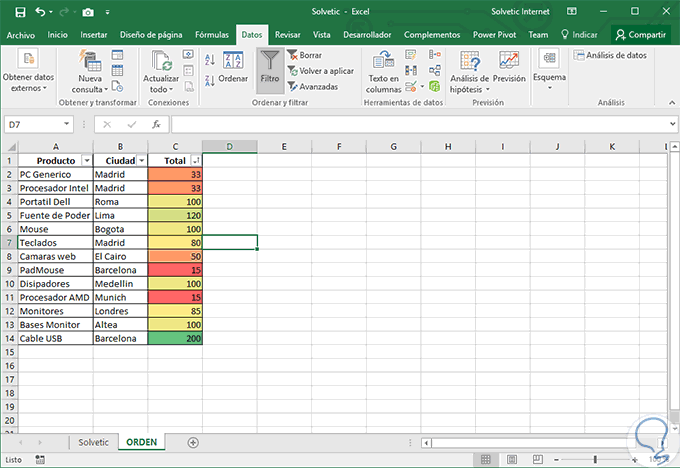The image size is (680, 468).
Task: Click the macro recording icon in the status bar
Action: pyautogui.click(x=40, y=459)
